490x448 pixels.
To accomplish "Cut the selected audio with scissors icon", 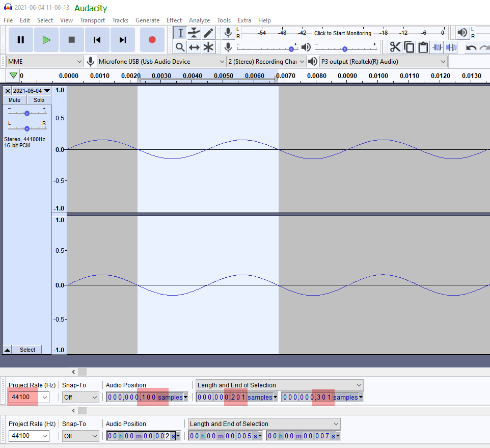I will click(395, 46).
